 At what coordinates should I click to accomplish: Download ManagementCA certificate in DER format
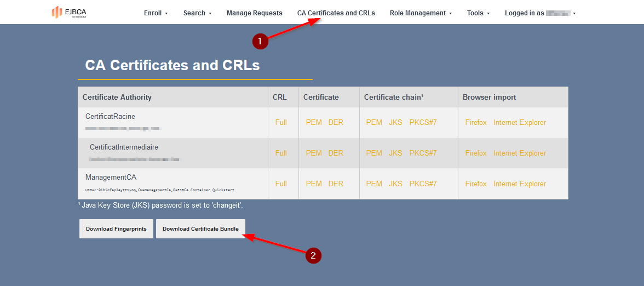tap(336, 184)
